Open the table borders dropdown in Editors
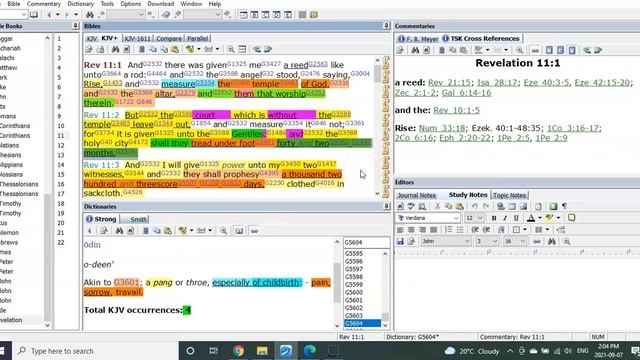This screenshot has width=640, height=360. [525, 230]
